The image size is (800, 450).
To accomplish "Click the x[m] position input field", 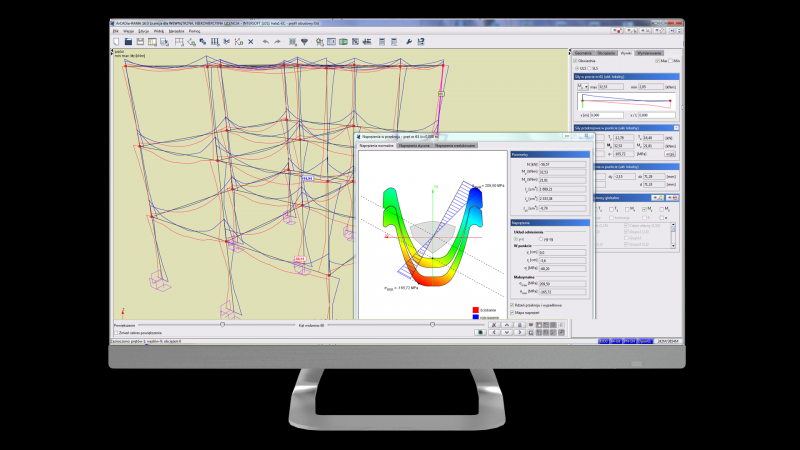I will pos(607,115).
